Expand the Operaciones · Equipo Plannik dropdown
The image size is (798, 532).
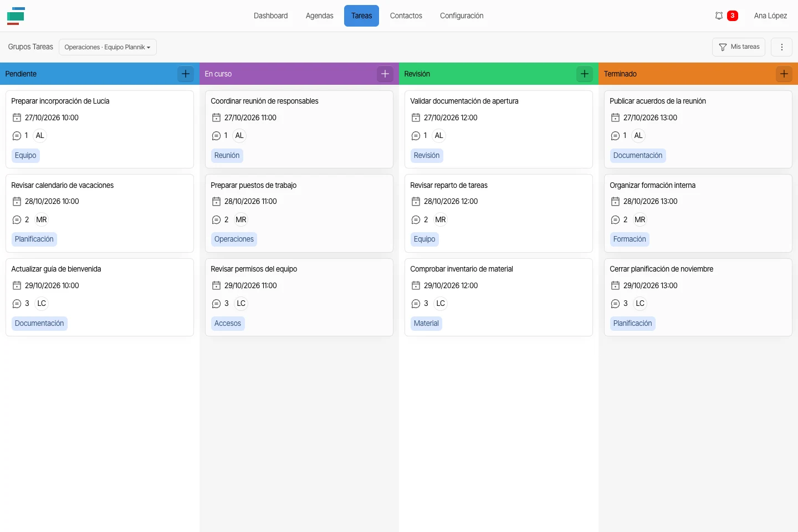tap(108, 47)
